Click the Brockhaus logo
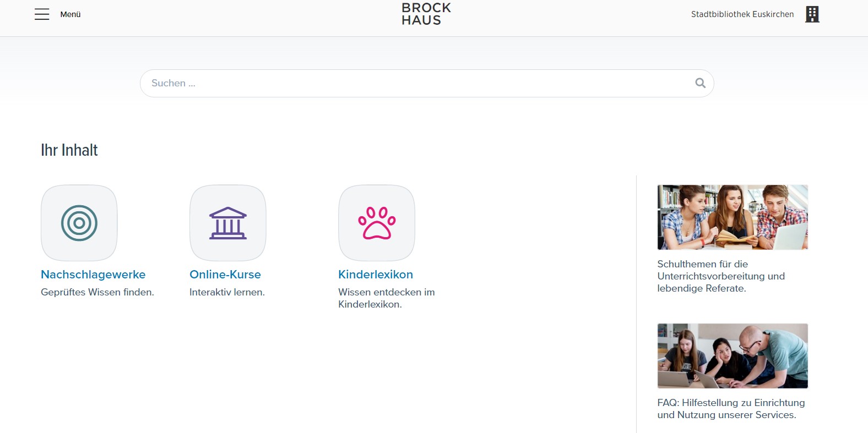The height and width of the screenshot is (433, 868). click(x=426, y=14)
